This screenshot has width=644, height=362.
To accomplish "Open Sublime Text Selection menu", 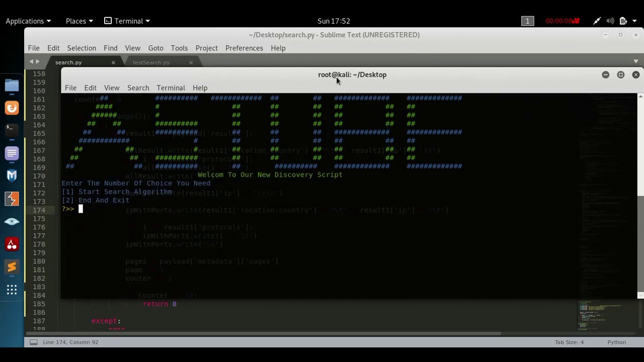I will tap(82, 48).
